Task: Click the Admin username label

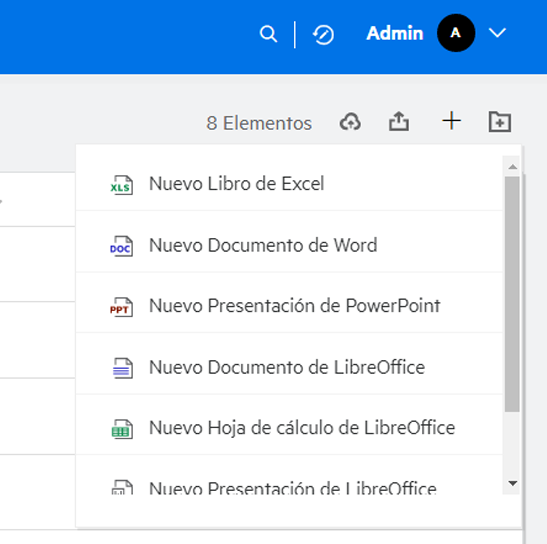Action: point(395,33)
